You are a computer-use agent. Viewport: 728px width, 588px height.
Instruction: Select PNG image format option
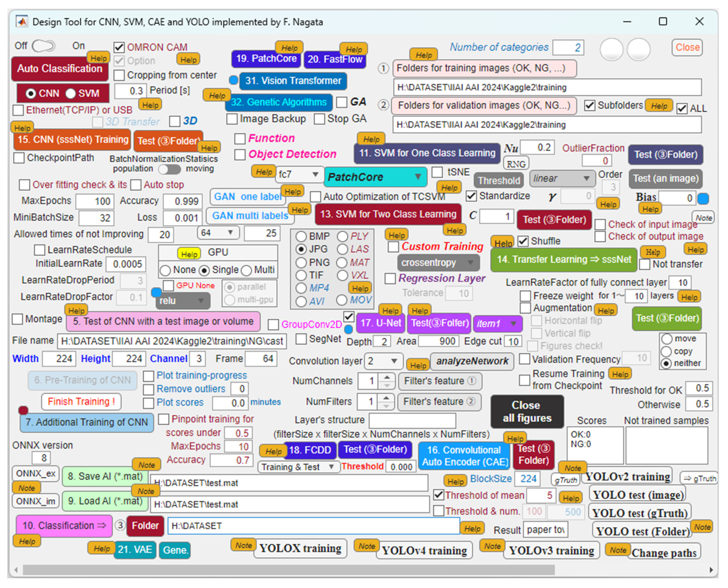[301, 263]
